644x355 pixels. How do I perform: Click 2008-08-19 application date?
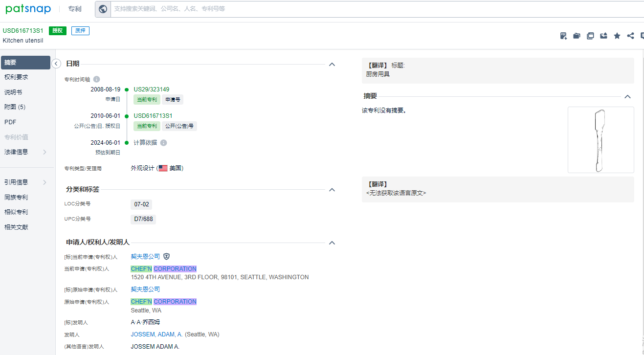pyautogui.click(x=105, y=89)
